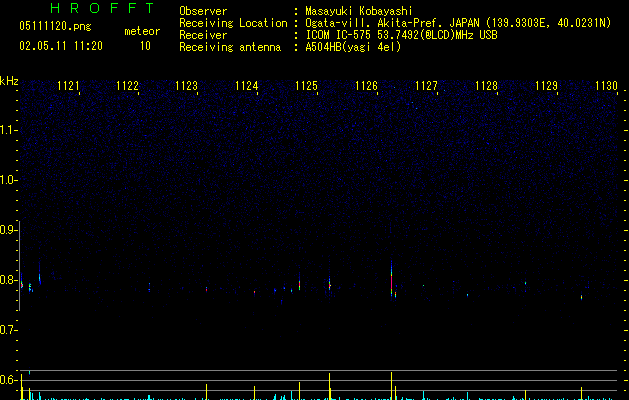Click the 1.1 kHz frequency tick label
Image resolution: width=629 pixels, height=400 pixels.
click(8, 130)
